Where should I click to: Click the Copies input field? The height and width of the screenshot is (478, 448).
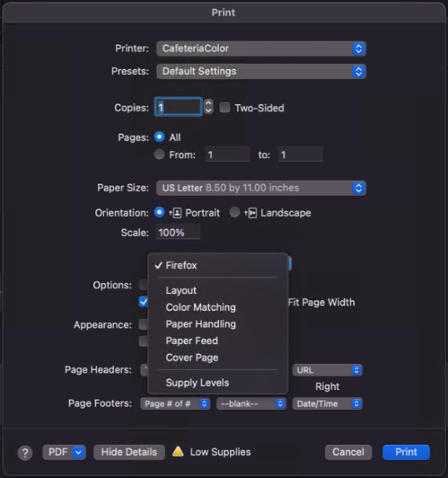[x=178, y=107]
